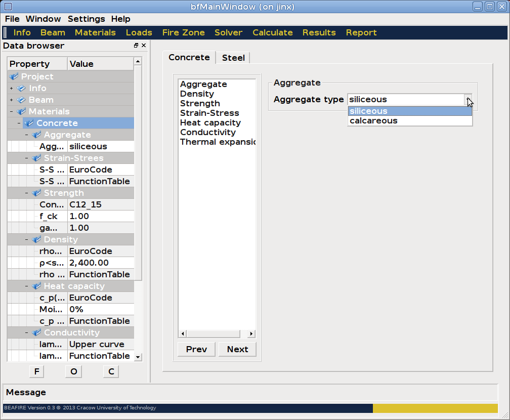
Task: Click the Density node icon in Data browser
Action: (36, 239)
